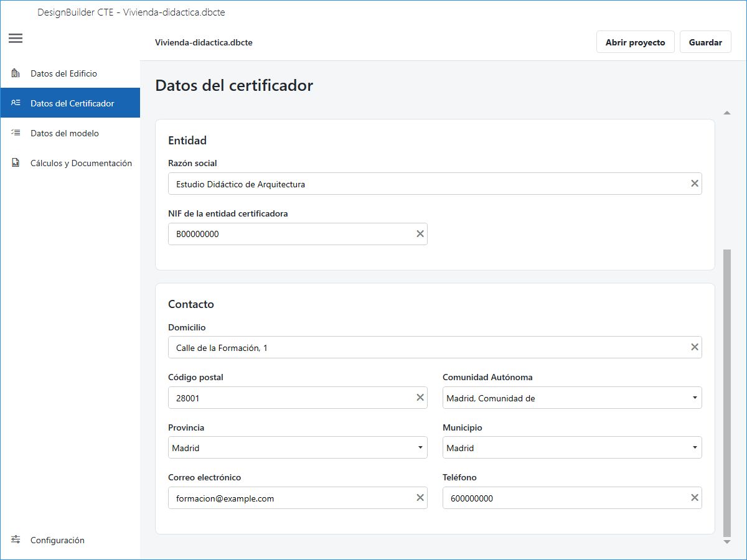747x560 pixels.
Task: Click the scrollbar up arrow
Action: [726, 113]
